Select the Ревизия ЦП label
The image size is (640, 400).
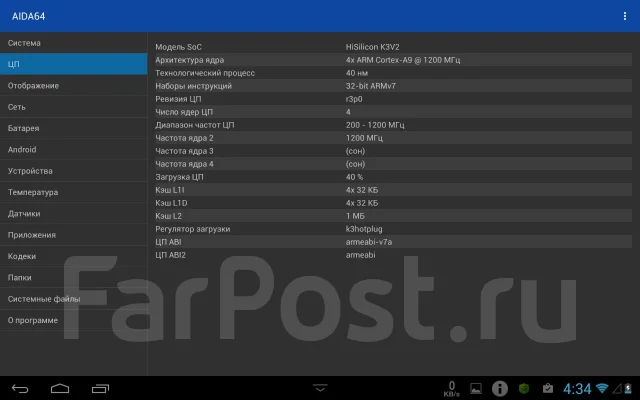pyautogui.click(x=178, y=99)
